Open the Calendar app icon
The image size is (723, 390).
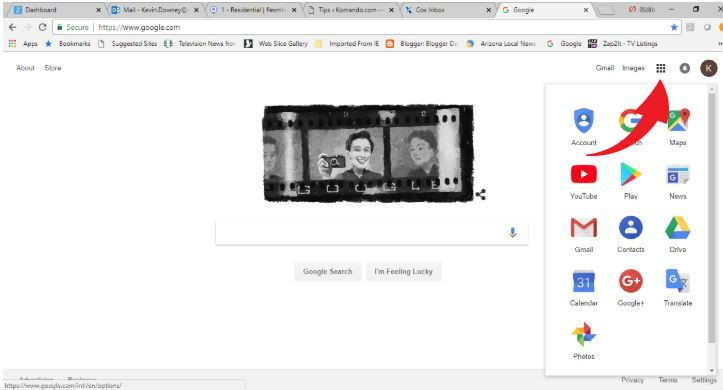click(584, 282)
